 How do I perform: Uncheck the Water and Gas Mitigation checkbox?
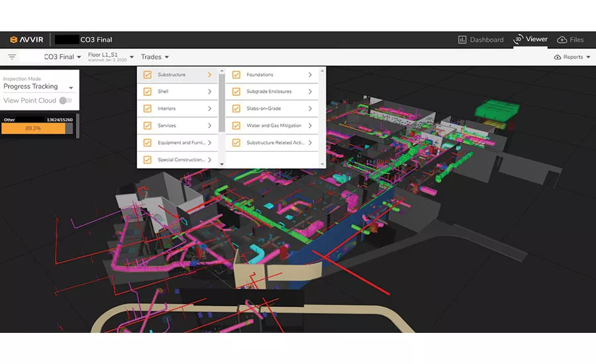click(x=236, y=126)
